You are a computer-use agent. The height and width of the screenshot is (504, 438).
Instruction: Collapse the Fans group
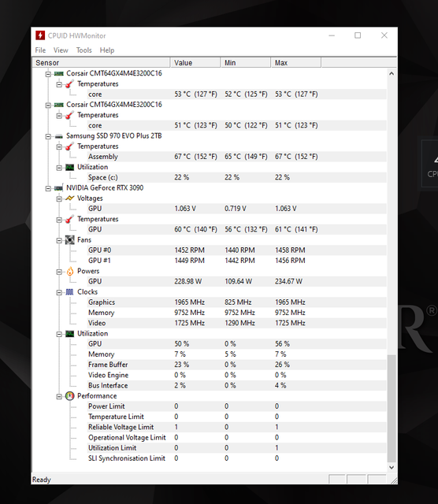[59, 241]
